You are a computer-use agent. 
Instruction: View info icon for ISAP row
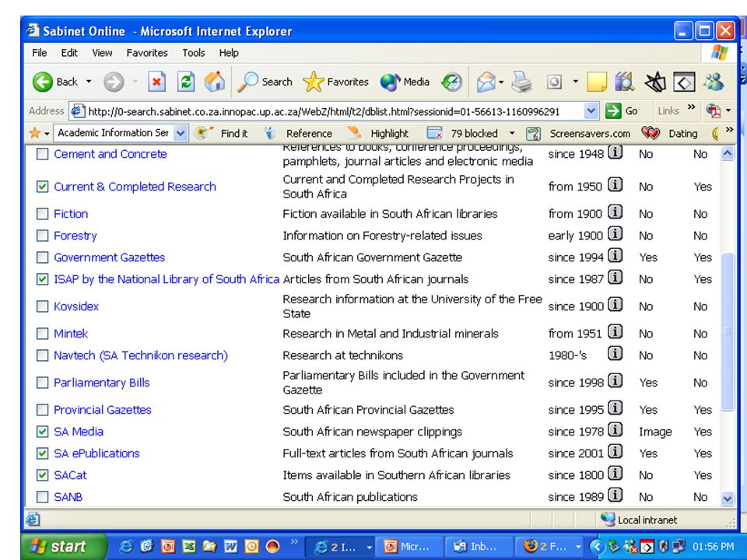pos(615,278)
